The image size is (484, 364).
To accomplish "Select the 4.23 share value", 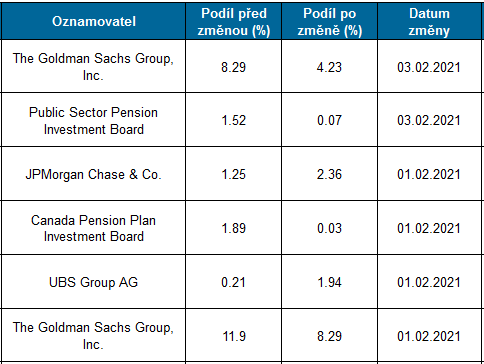I will [x=329, y=67].
